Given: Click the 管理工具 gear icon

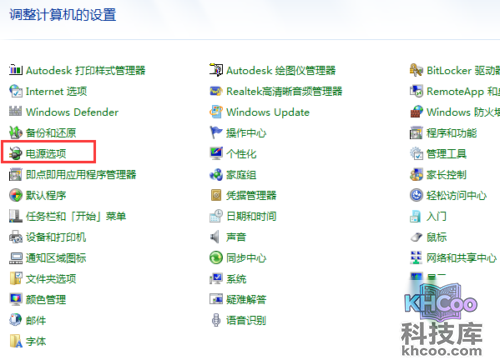Looking at the screenshot, I should coord(416,154).
